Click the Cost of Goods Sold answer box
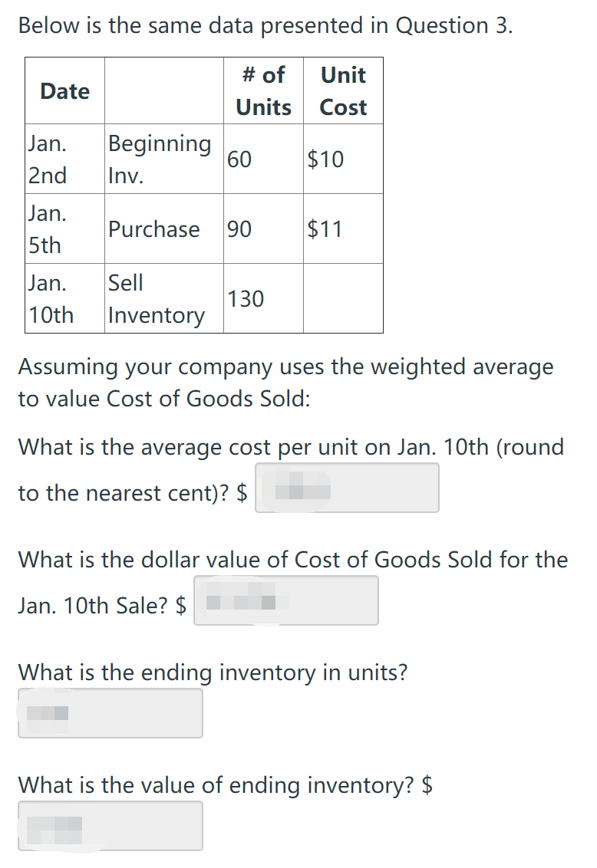This screenshot has height=868, width=597. (x=285, y=600)
